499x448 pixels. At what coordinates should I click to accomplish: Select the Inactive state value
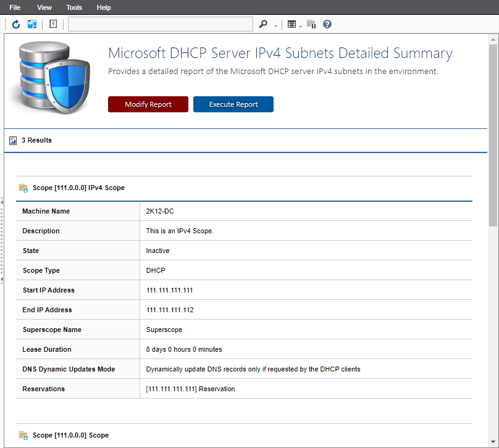[157, 251]
